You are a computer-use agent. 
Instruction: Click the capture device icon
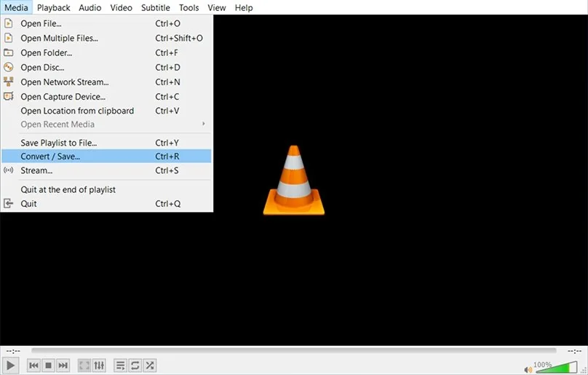click(8, 96)
